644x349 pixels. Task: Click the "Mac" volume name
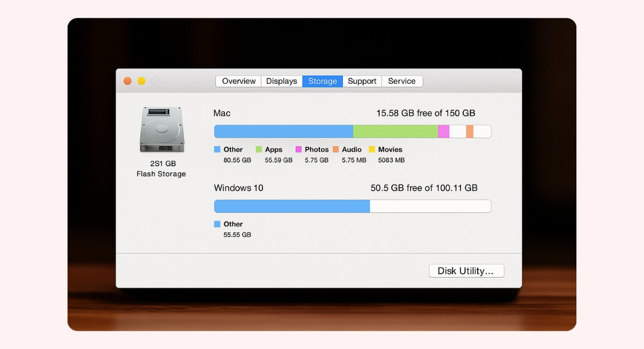222,113
